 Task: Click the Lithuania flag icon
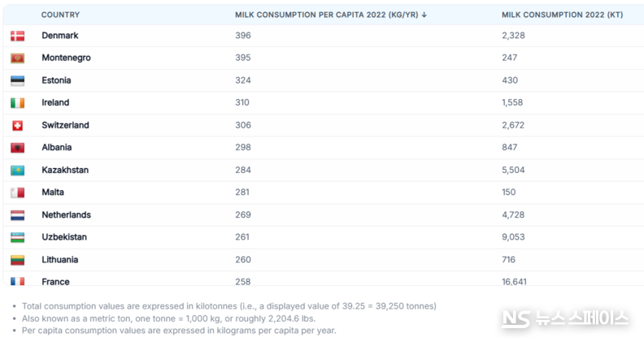tap(17, 260)
